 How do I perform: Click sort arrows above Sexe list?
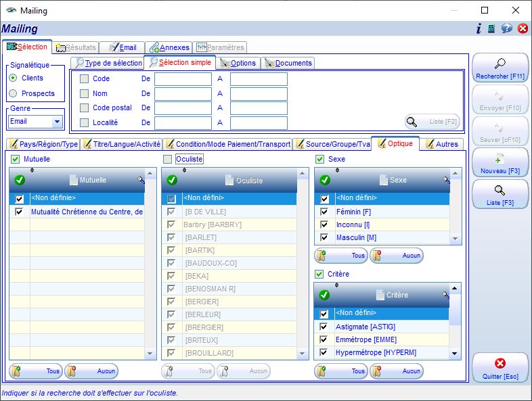(x=337, y=170)
